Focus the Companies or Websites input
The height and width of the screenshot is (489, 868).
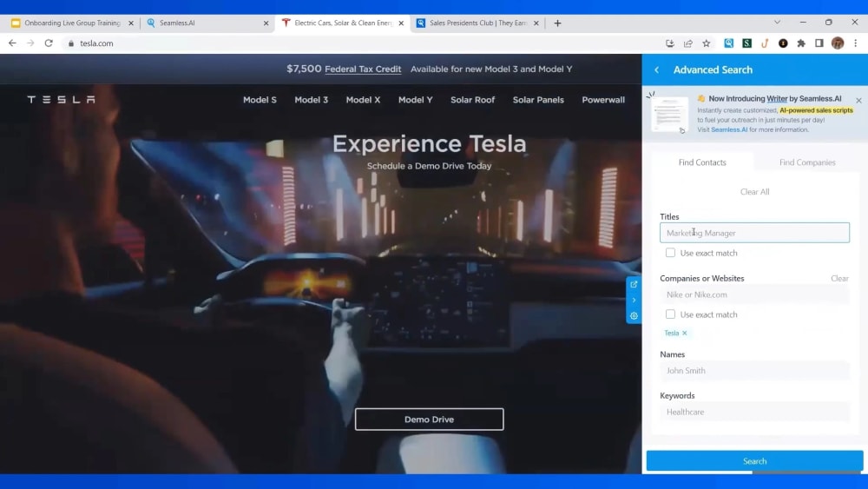click(x=754, y=294)
